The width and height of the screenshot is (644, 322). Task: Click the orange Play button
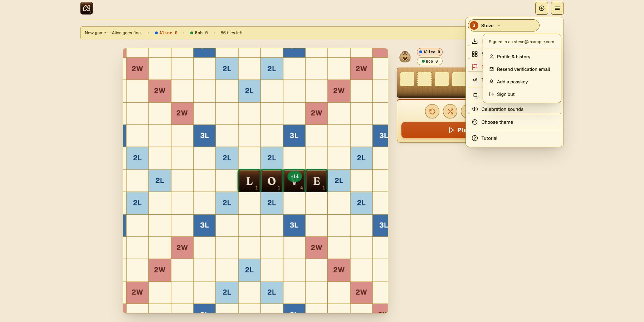coord(434,130)
